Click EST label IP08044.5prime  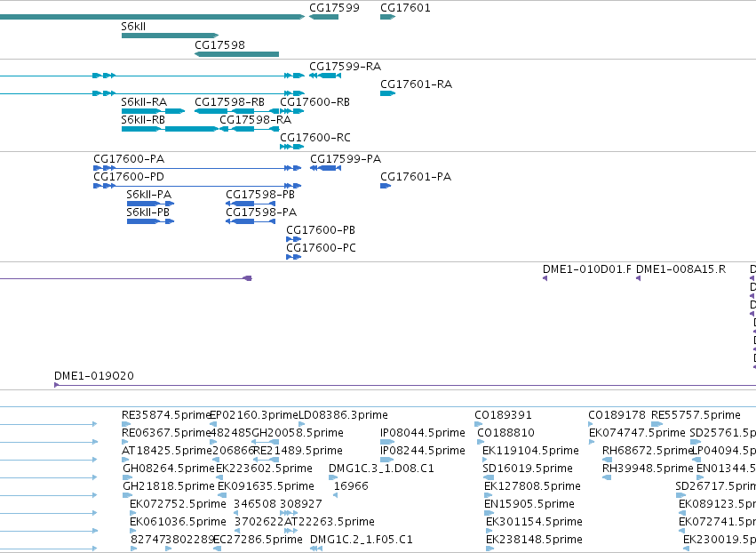coord(423,433)
